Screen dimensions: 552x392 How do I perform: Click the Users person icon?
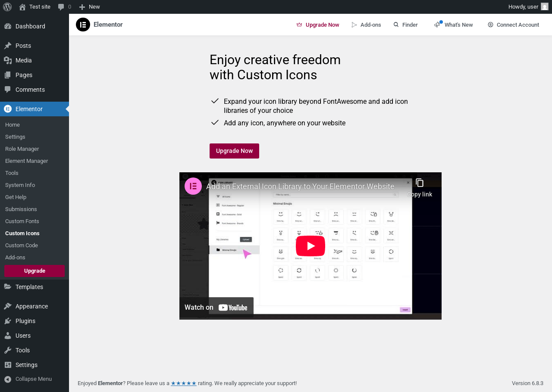point(8,336)
